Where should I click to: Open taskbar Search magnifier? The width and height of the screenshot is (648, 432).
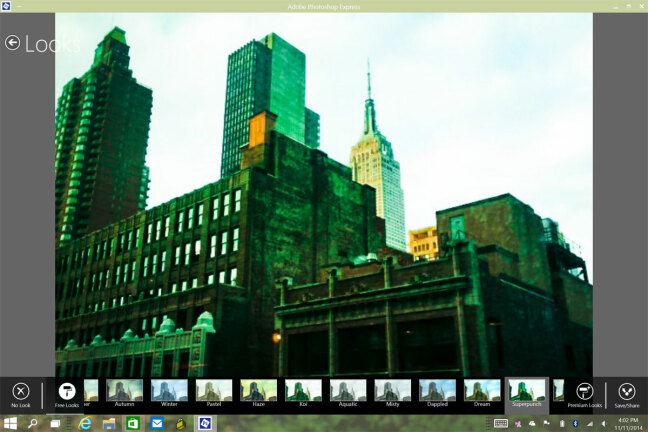[32, 423]
